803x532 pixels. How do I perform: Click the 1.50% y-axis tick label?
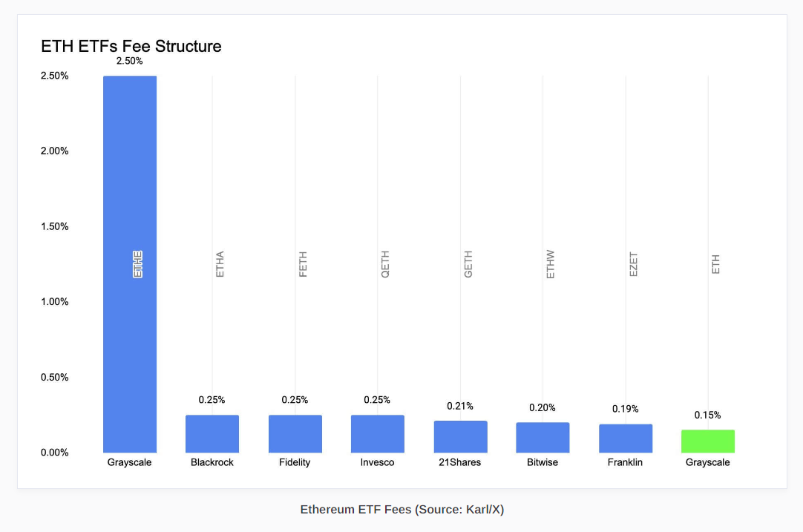tap(55, 226)
